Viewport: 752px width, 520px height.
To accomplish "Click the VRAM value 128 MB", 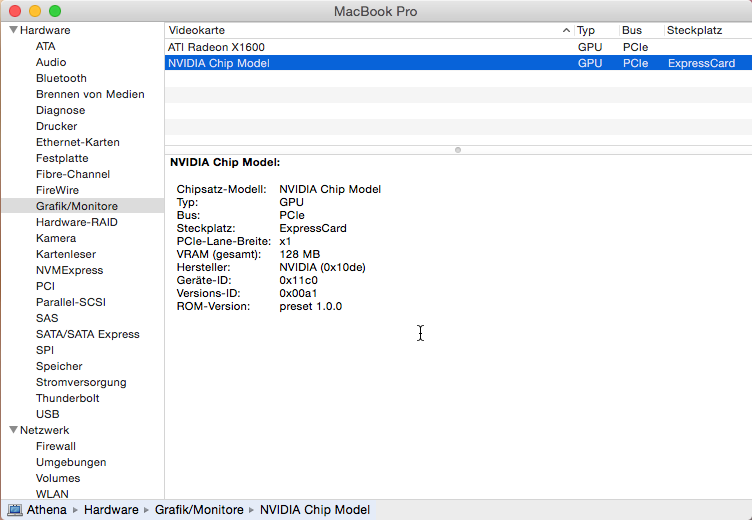I will pyautogui.click(x=300, y=254).
